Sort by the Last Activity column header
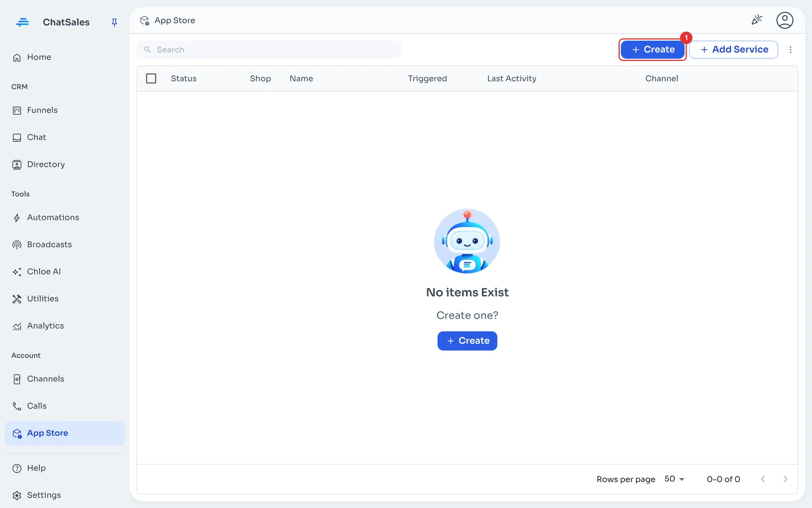 click(x=512, y=79)
